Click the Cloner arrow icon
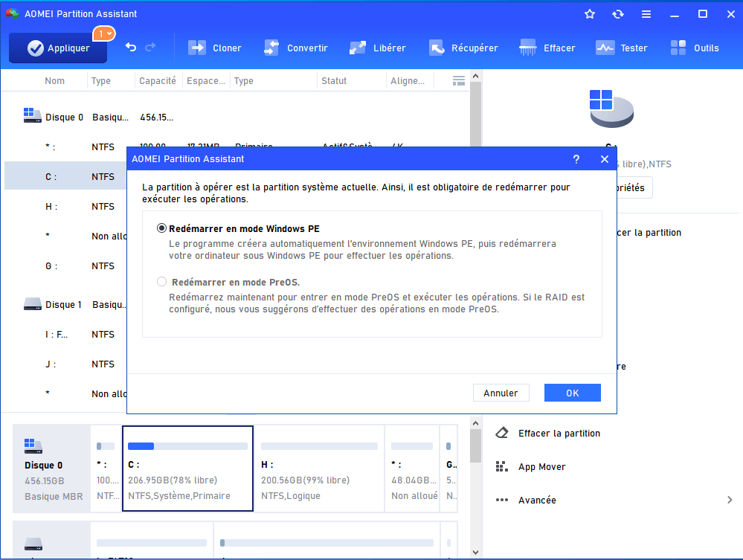The height and width of the screenshot is (560, 743). point(197,48)
